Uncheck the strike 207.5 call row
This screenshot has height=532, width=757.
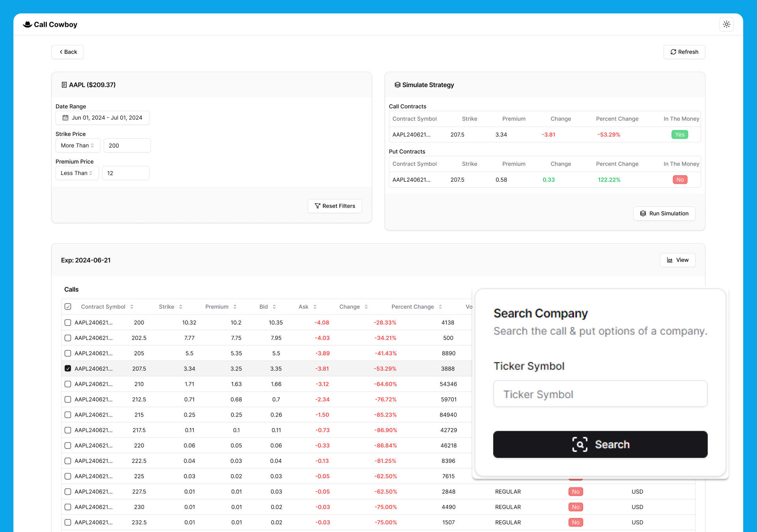tap(68, 368)
